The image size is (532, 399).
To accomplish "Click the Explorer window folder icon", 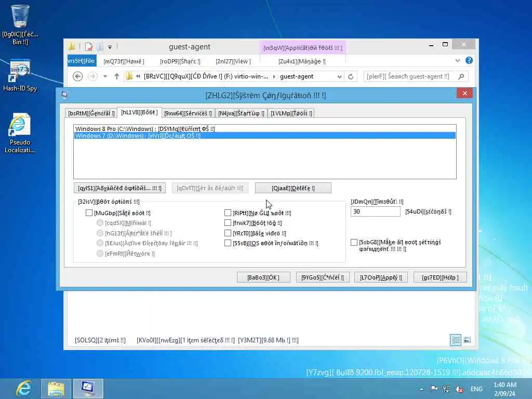I will click(72, 47).
